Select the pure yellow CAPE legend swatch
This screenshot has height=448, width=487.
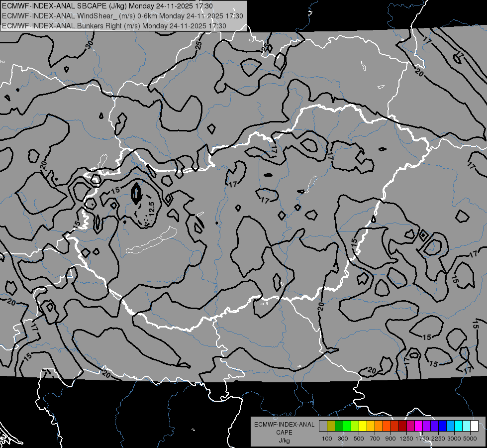coord(363,426)
